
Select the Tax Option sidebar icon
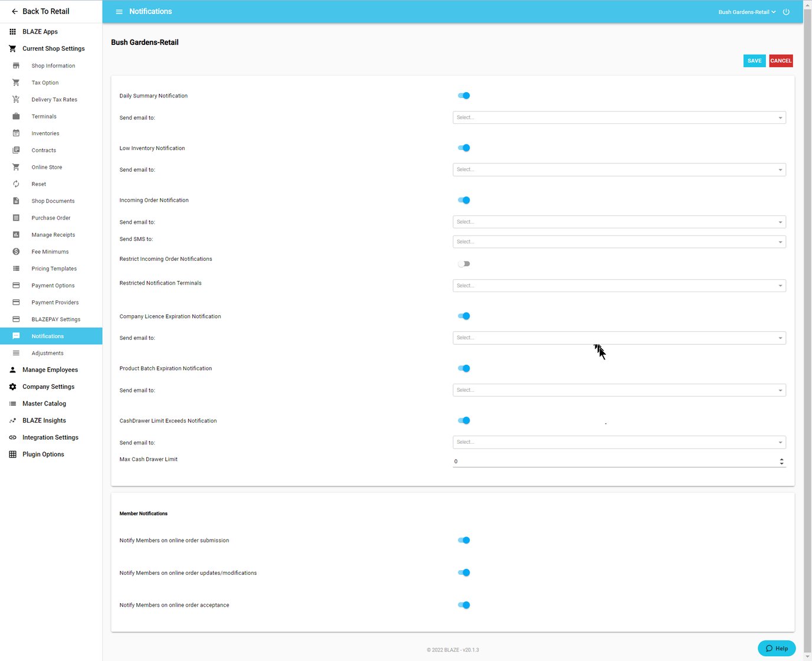coord(16,82)
